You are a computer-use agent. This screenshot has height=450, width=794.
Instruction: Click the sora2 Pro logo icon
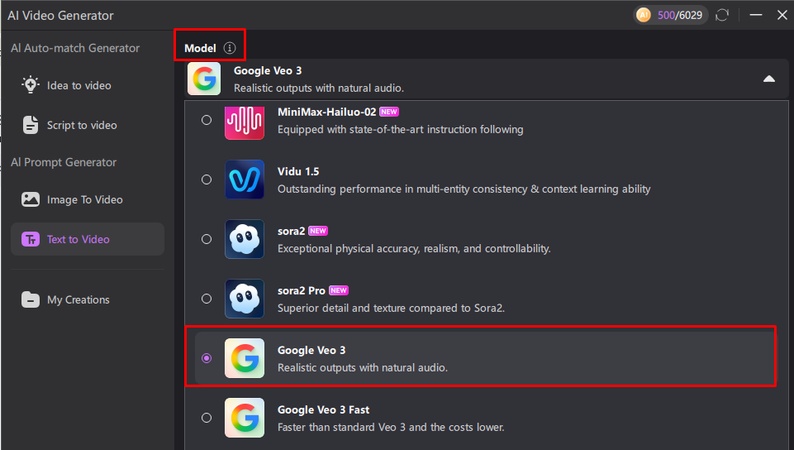[244, 298]
